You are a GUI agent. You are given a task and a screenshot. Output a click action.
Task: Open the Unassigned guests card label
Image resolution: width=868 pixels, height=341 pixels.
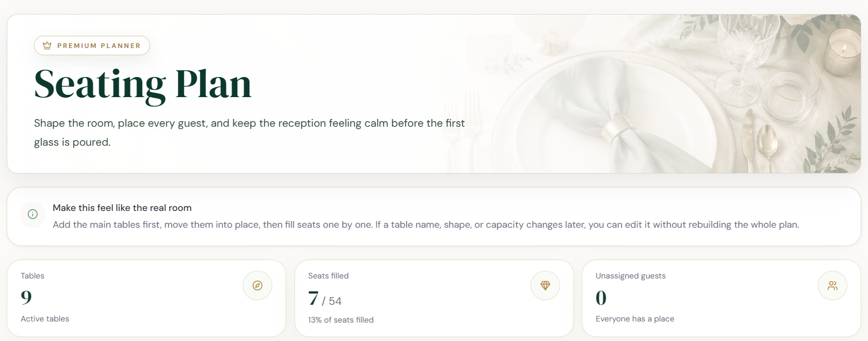coord(630,276)
